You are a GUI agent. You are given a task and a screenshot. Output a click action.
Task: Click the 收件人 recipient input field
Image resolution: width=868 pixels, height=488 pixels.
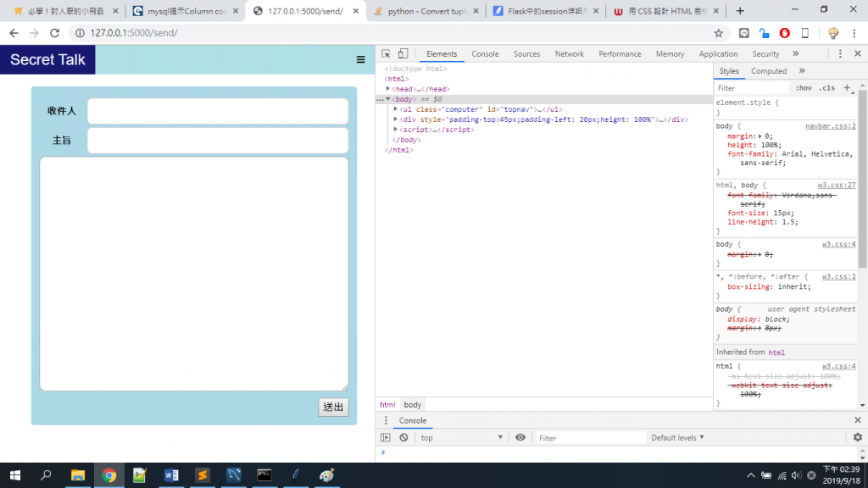[x=218, y=111]
